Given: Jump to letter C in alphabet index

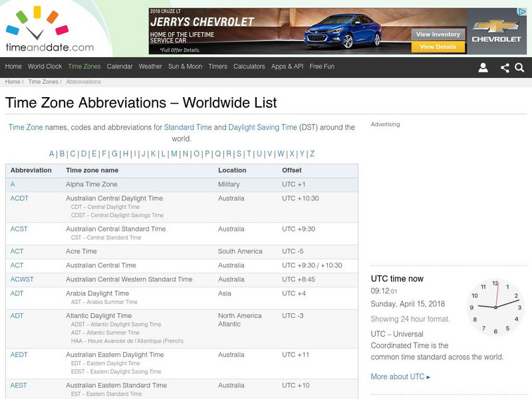Looking at the screenshot, I should (72, 154).
